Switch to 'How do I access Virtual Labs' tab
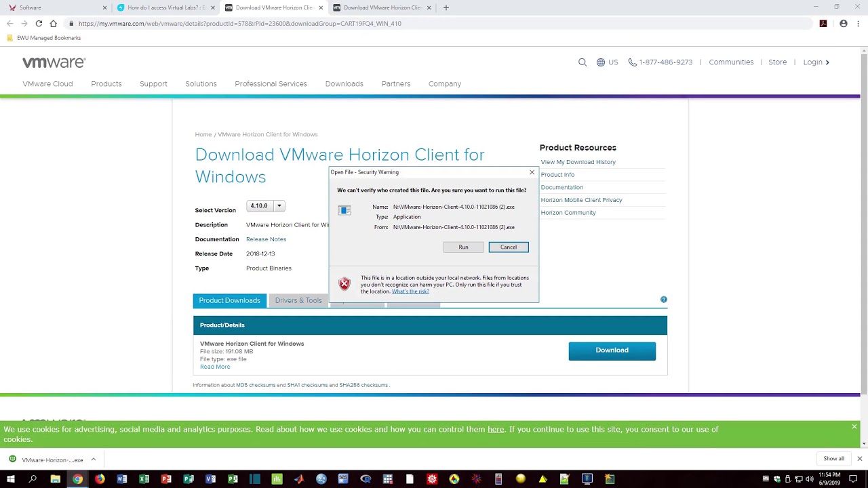Image resolution: width=868 pixels, height=488 pixels. (165, 7)
